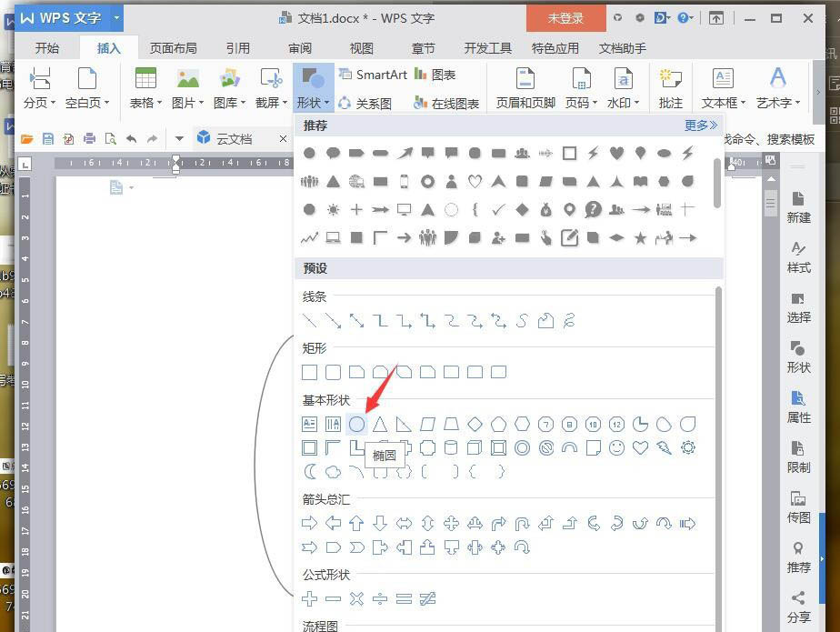840x632 pixels.
Task: Switch to the 引用 tab
Action: 238,48
